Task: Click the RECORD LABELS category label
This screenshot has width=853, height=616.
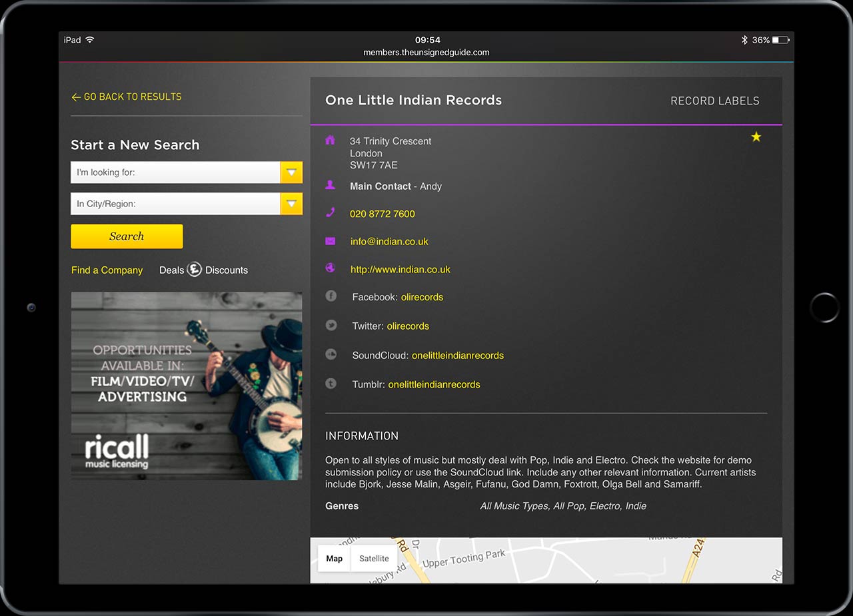Action: tap(715, 101)
